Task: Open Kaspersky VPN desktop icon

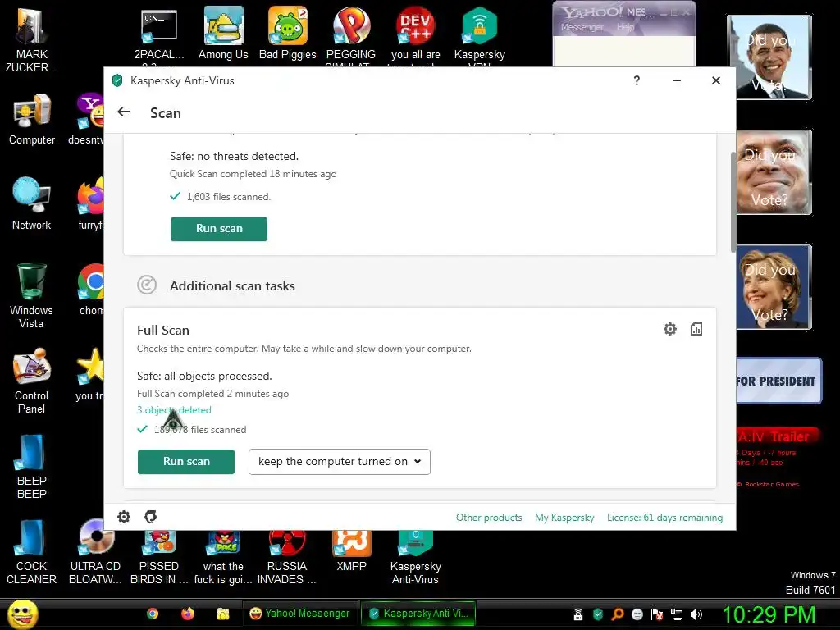Action: click(479, 36)
